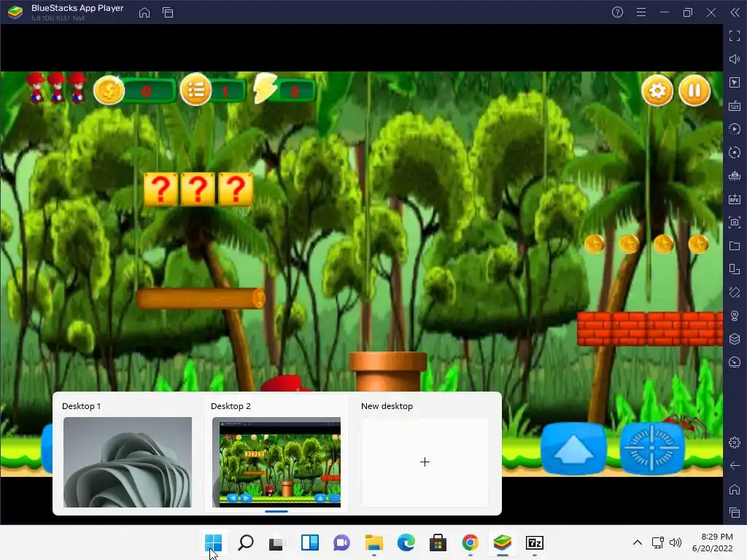Open multi-instance manager sidebar icon
The height and width of the screenshot is (560, 747).
[735, 269]
